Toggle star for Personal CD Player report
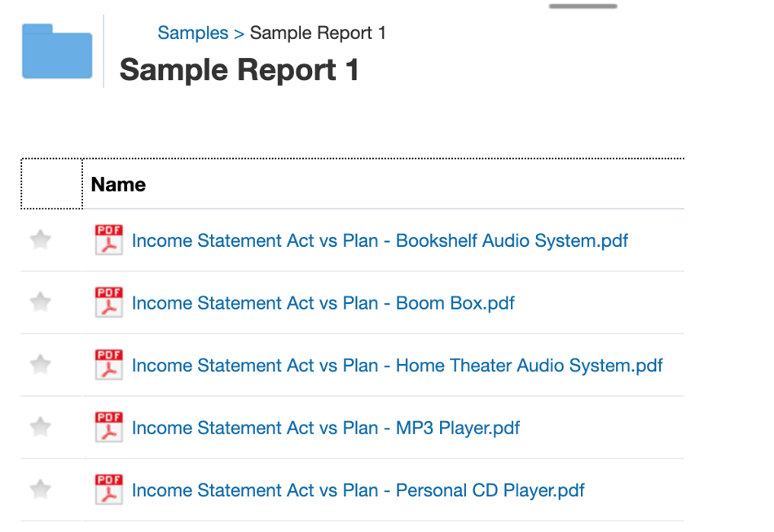 pyautogui.click(x=40, y=490)
